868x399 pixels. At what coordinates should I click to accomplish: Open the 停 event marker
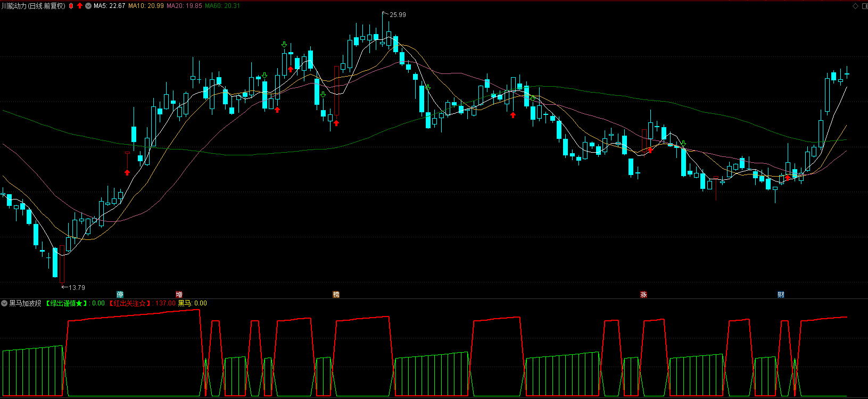tap(120, 294)
